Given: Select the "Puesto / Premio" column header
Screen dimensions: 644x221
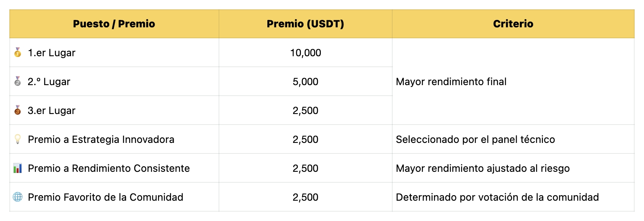Looking at the screenshot, I should point(114,24).
